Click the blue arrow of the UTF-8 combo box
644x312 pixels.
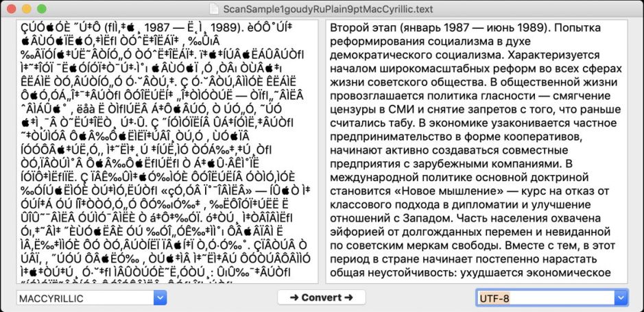pyautogui.click(x=621, y=298)
